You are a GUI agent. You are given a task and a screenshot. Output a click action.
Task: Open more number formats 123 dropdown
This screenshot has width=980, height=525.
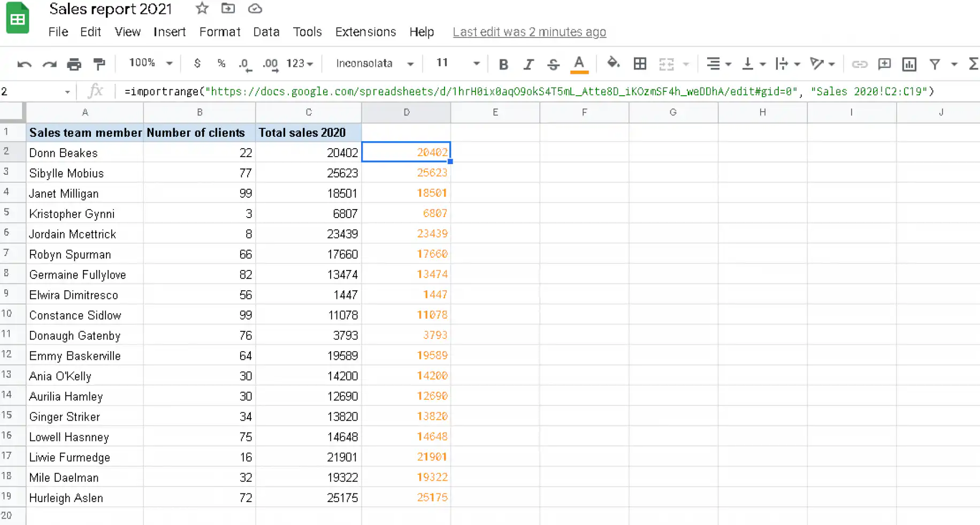click(300, 63)
